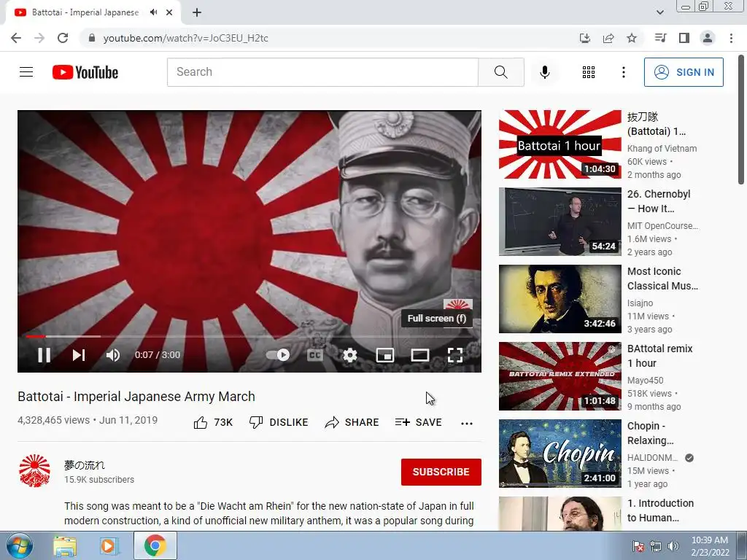Click the magnifier search button
This screenshot has height=560, width=747.
coord(501,72)
